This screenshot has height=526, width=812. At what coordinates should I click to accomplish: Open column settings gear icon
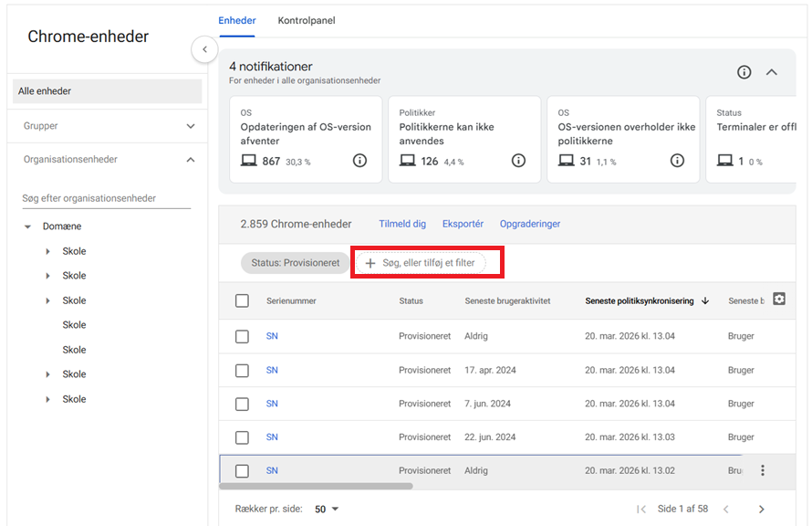click(779, 299)
